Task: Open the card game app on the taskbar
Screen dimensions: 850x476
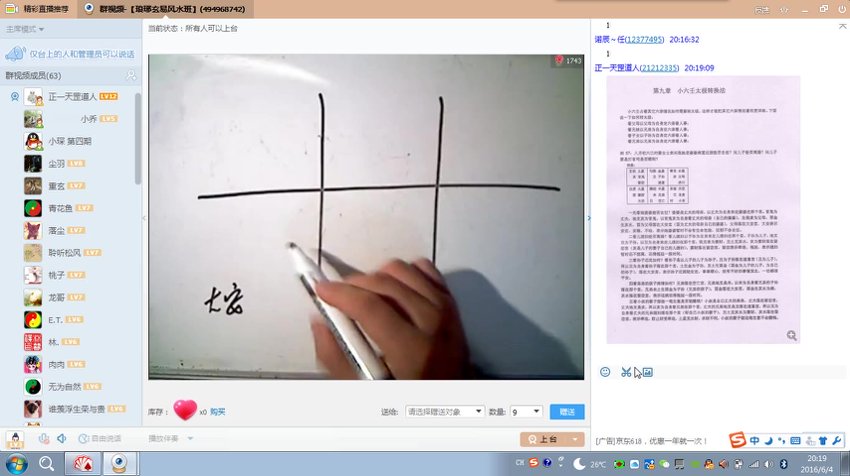Action: click(x=83, y=464)
